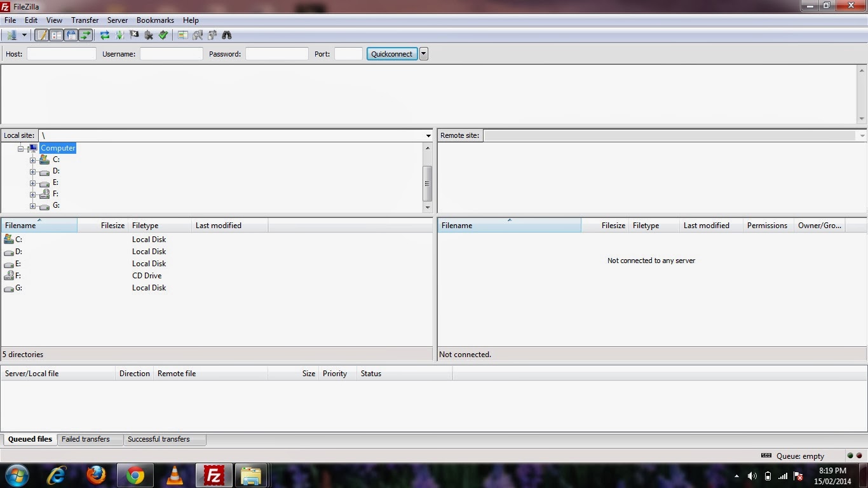Sort local files by Filename column
The height and width of the screenshot is (488, 868).
(39, 225)
